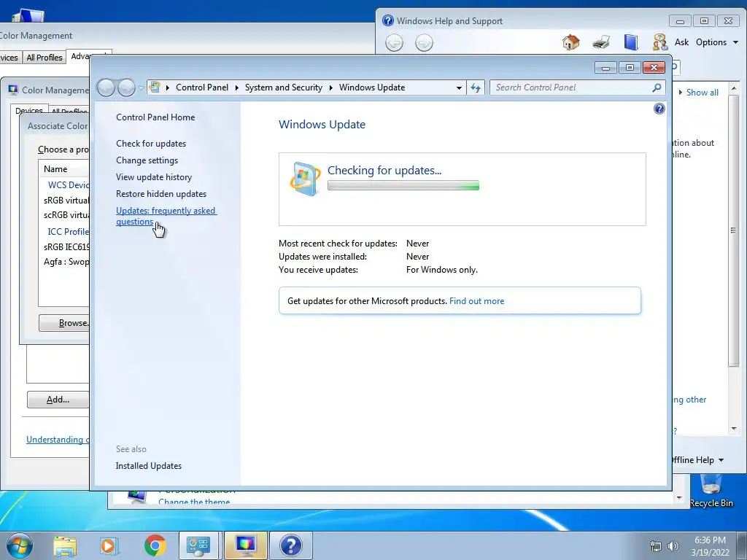Click Restore hidden updates
The height and width of the screenshot is (560, 747).
click(161, 194)
